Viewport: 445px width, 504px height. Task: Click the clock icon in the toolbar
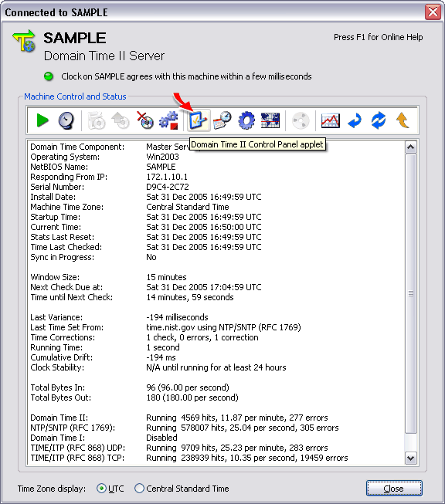[x=66, y=120]
